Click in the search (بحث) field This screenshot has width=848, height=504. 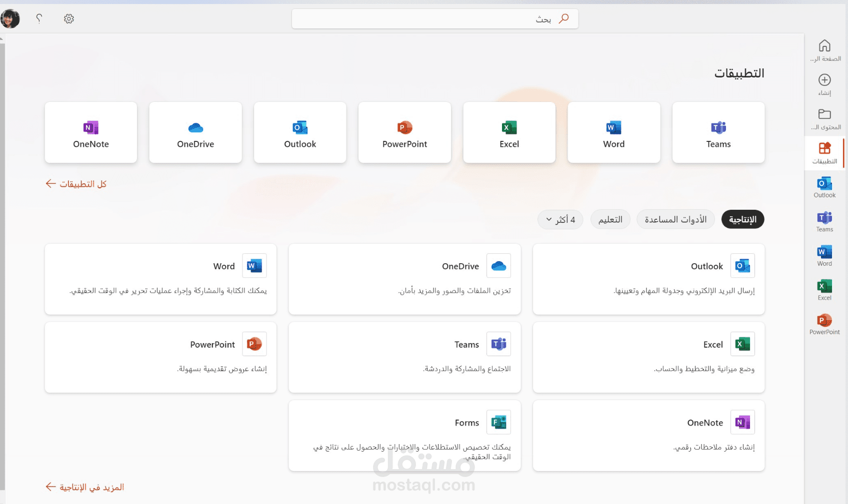[435, 18]
